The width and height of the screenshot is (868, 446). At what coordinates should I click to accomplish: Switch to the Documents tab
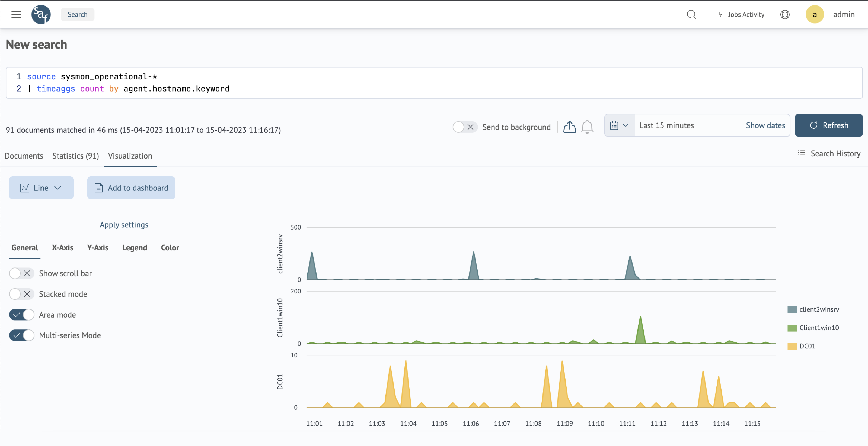24,156
